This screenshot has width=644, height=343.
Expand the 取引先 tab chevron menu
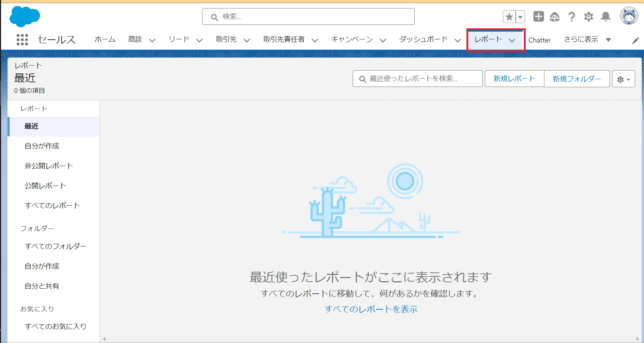pos(247,40)
